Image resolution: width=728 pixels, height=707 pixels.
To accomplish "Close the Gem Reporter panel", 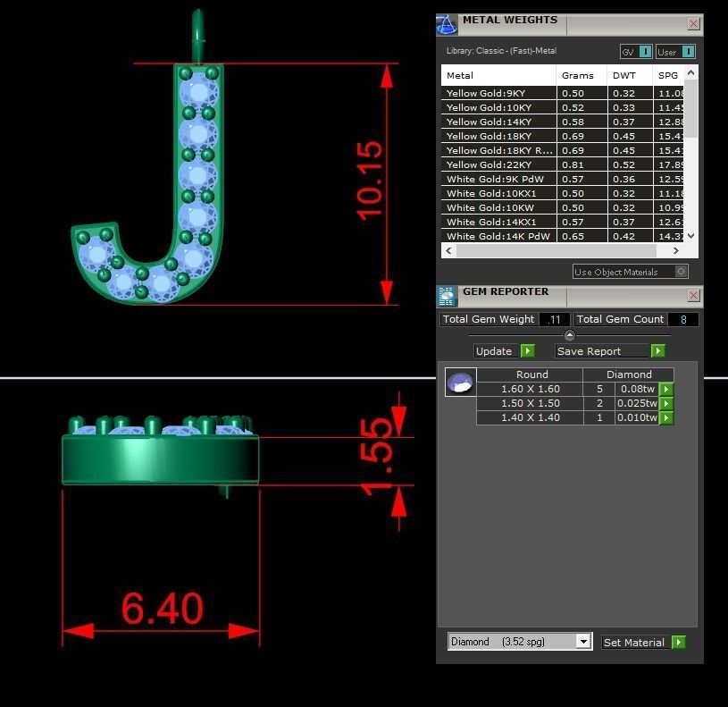I will pyautogui.click(x=693, y=296).
